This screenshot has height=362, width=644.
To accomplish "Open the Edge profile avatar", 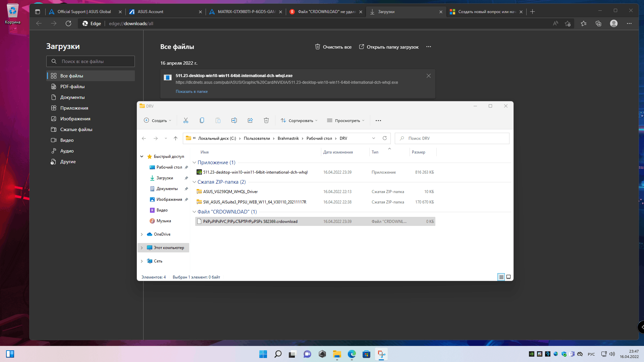I will (614, 23).
